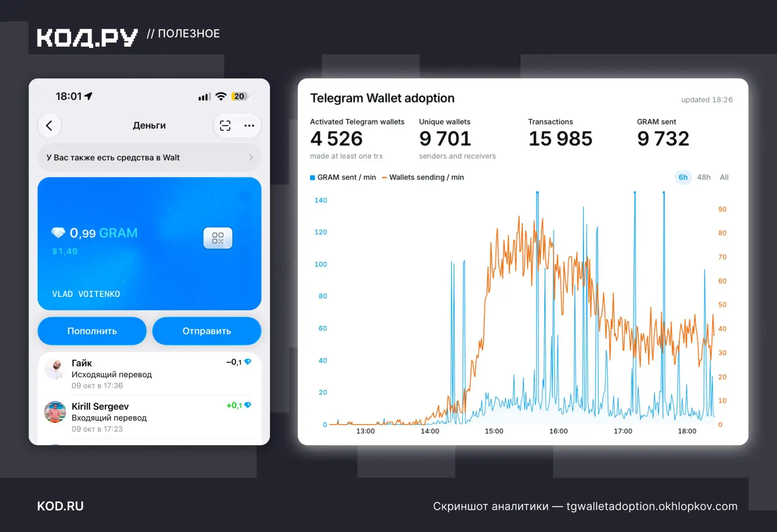Select the 6h time range
Viewport: 777px width, 532px height.
(x=683, y=177)
